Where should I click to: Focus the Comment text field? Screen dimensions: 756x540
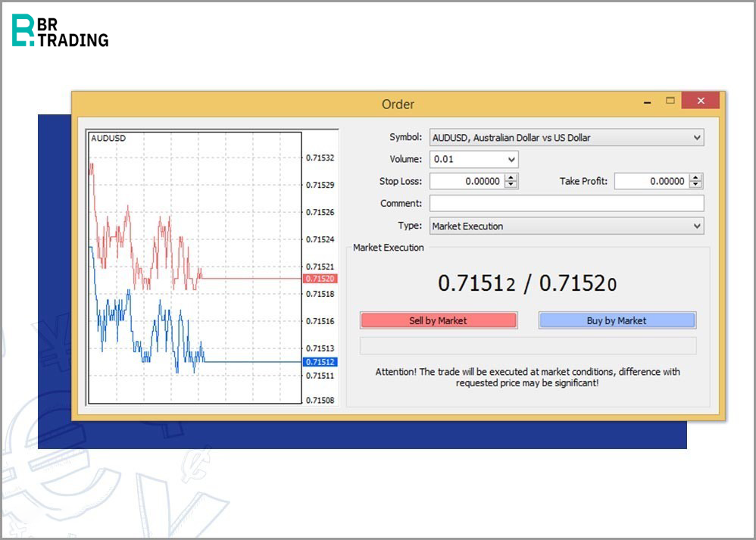tap(567, 204)
